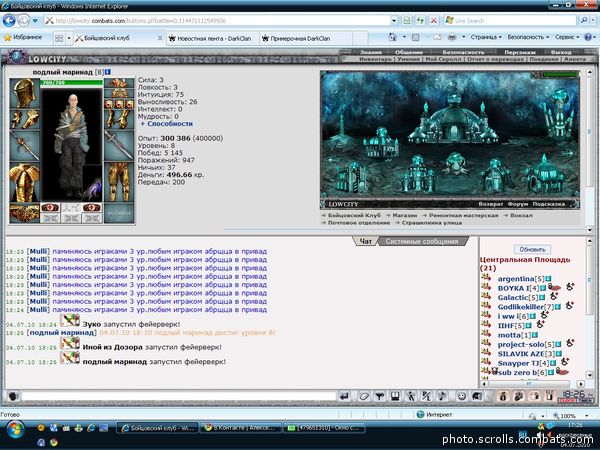Click the funnel filter chat icon
This screenshot has height=450, width=600.
(379, 396)
